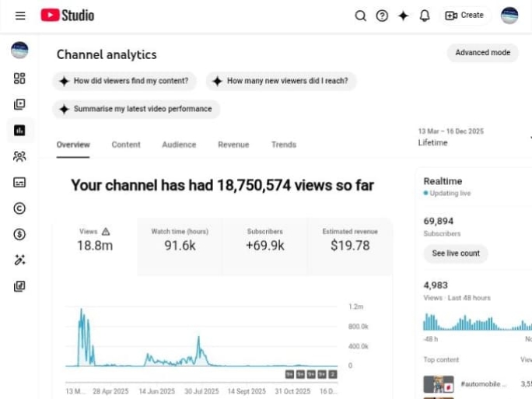Click the Advanced mode button

coord(482,53)
